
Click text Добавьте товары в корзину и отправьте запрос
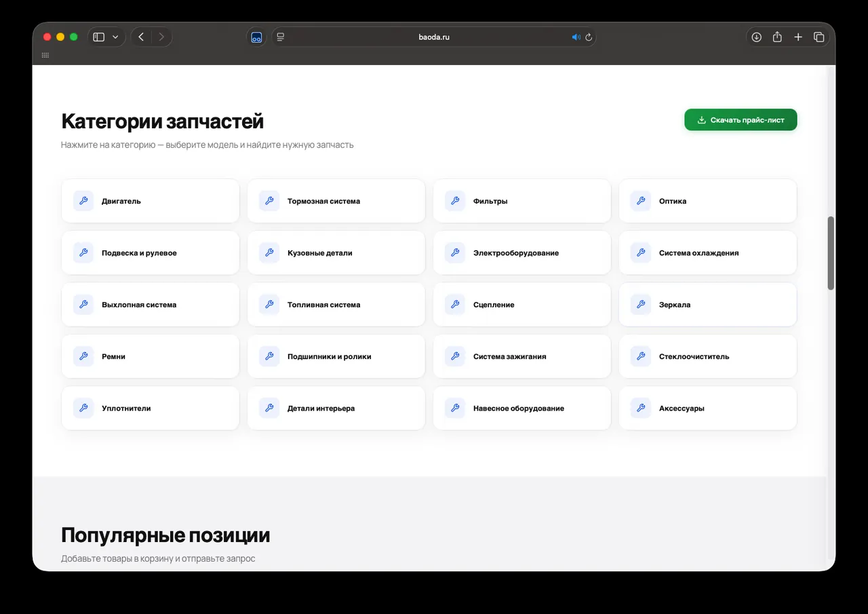[x=158, y=558]
